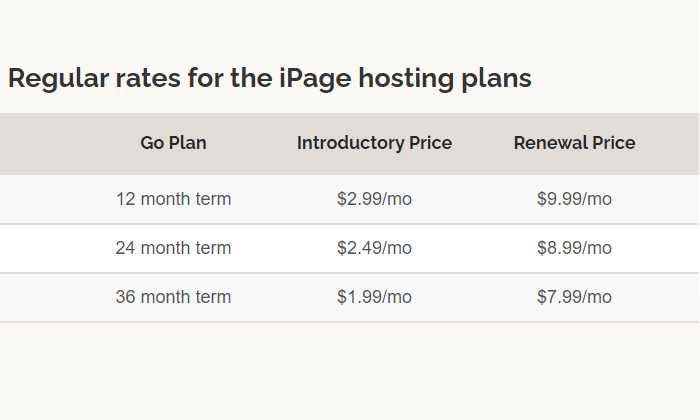Click the 'Introductory Price' column header
This screenshot has height=420, width=700.
click(374, 143)
